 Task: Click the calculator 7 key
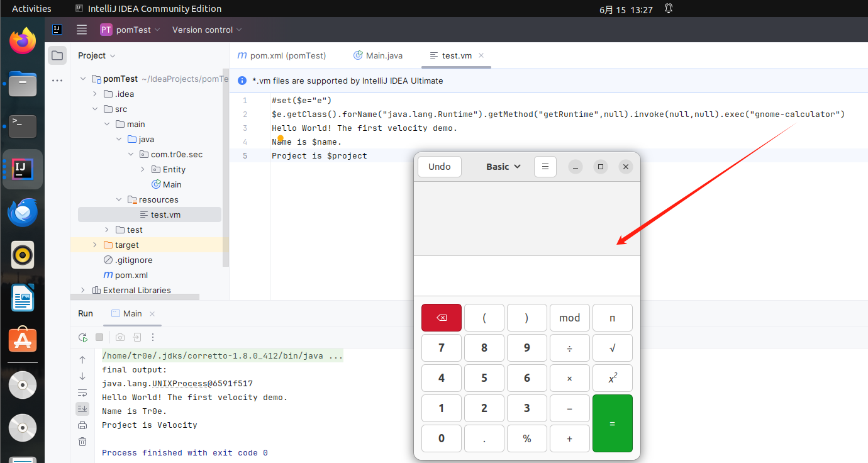[x=442, y=348]
